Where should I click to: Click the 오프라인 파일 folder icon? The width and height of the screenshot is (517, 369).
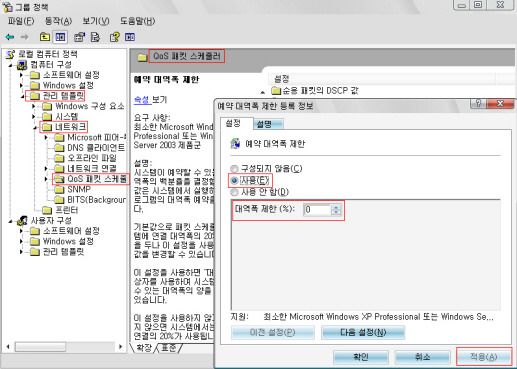point(59,158)
